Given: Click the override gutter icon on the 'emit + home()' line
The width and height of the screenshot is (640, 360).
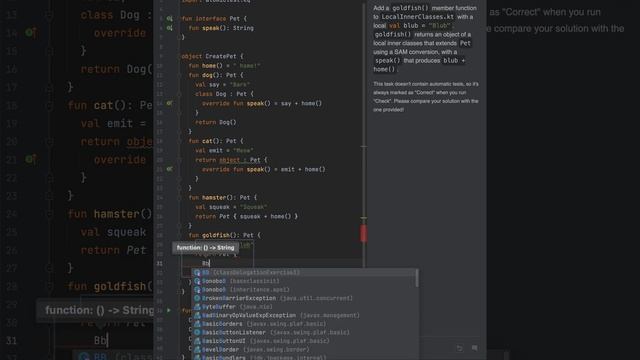Looking at the screenshot, I should [169, 169].
